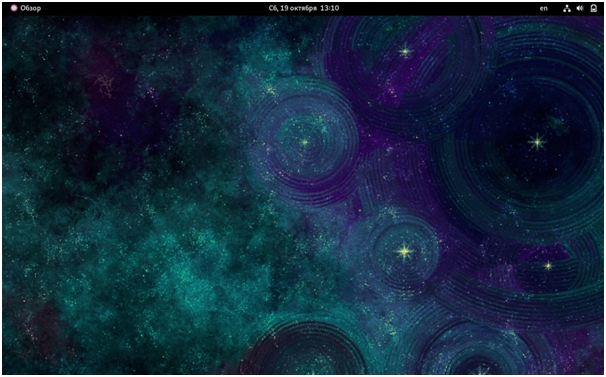Screen dimensions: 606x377
Task: Click the volume speaker icon
Action: (x=580, y=8)
